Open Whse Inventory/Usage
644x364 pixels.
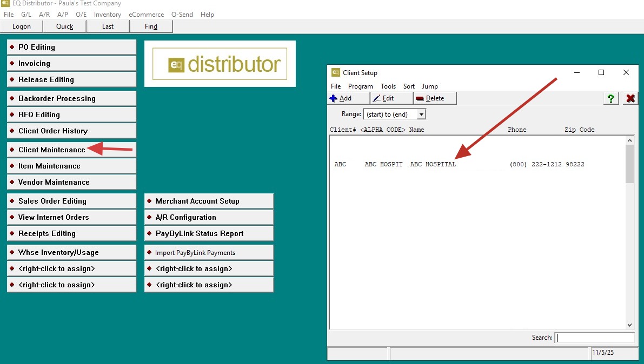(71, 252)
